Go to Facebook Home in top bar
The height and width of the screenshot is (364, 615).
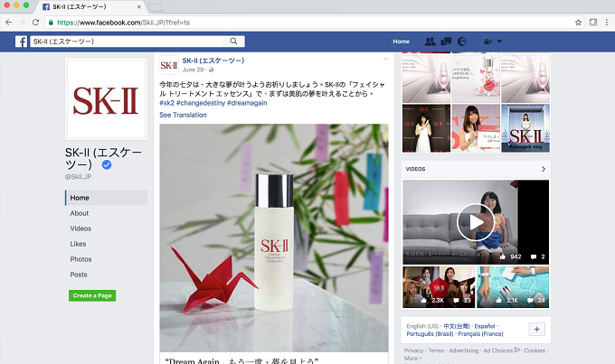[401, 42]
